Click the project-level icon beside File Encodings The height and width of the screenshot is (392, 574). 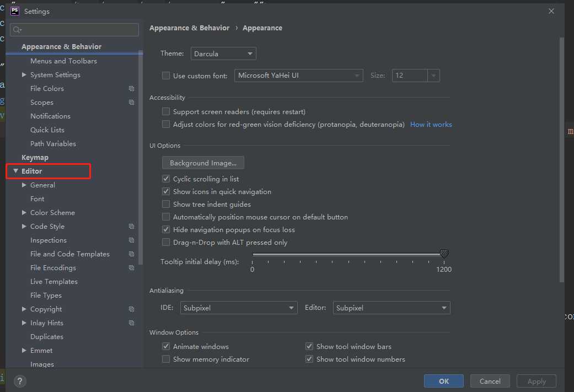click(x=131, y=268)
